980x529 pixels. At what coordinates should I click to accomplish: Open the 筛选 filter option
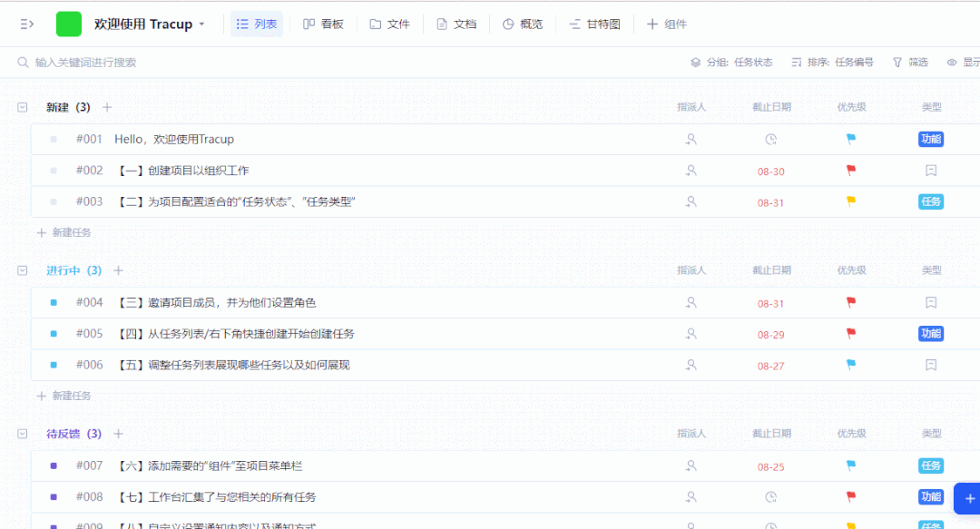pos(910,63)
